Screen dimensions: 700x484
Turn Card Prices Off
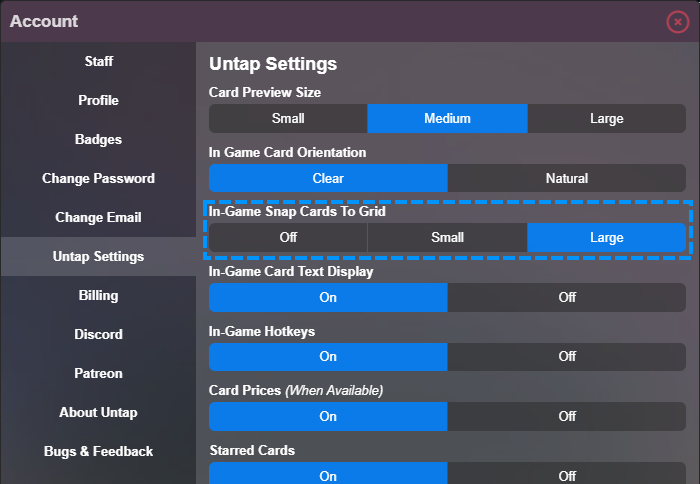pyautogui.click(x=567, y=417)
